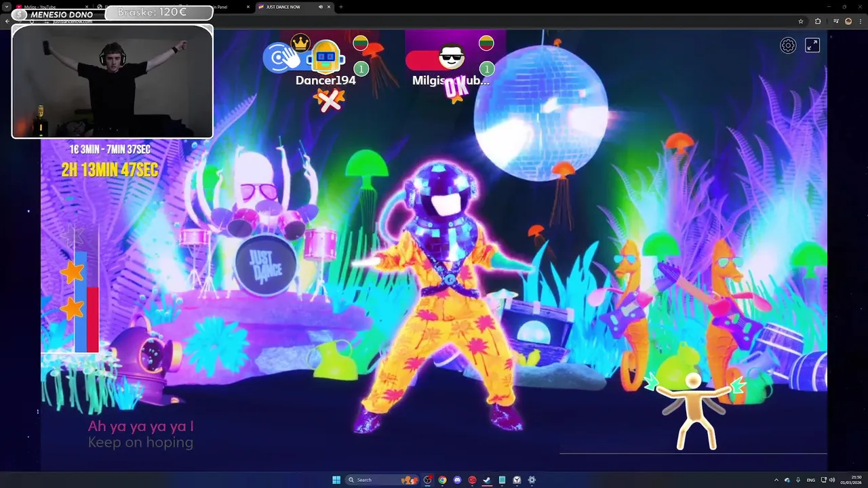The height and width of the screenshot is (488, 868).
Task: Click the lyric line 'Ah ya ya ya ya I'
Action: pyautogui.click(x=140, y=426)
